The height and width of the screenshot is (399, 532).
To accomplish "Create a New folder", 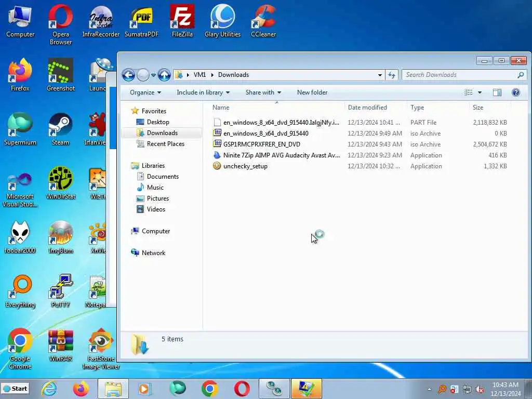I will point(312,92).
